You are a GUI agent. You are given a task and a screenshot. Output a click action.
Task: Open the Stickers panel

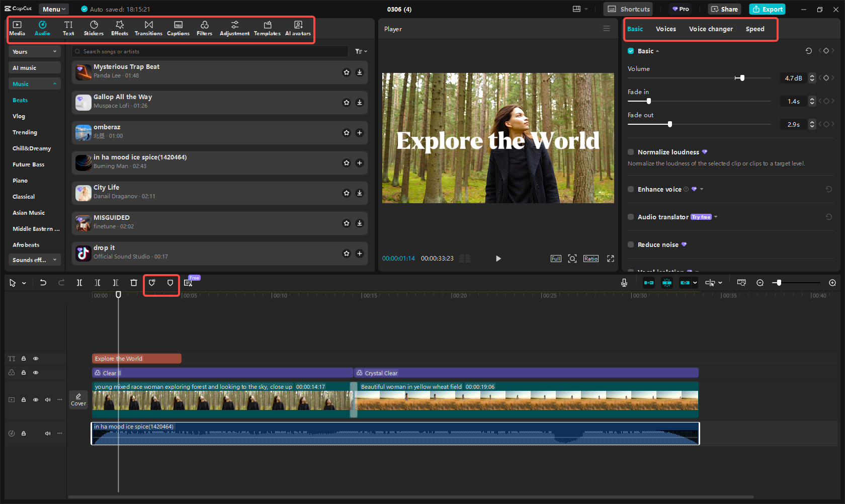94,28
